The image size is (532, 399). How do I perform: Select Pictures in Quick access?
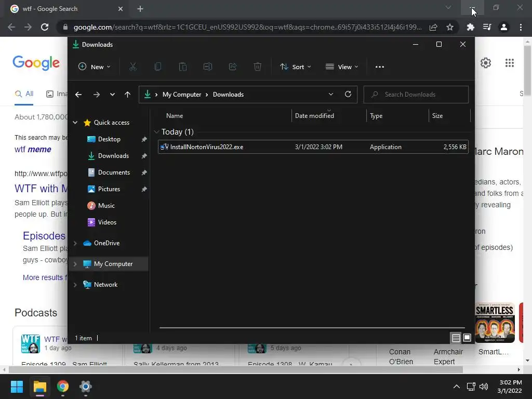109,189
